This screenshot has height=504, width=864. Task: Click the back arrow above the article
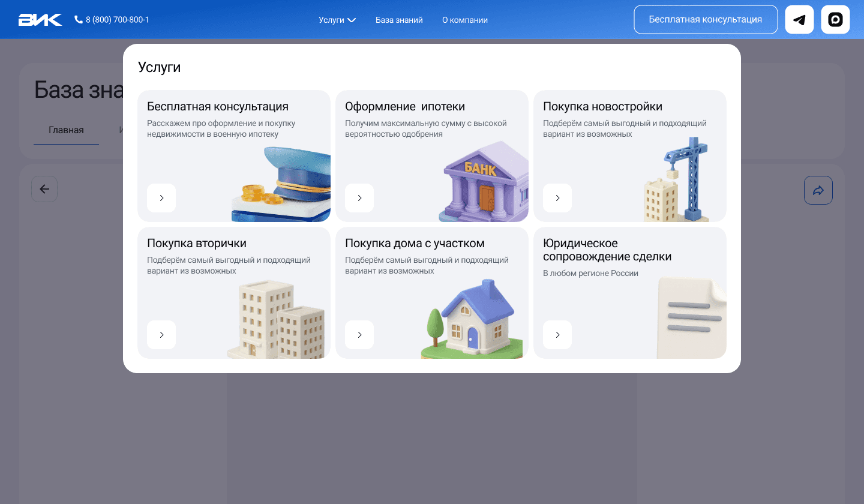pyautogui.click(x=44, y=189)
